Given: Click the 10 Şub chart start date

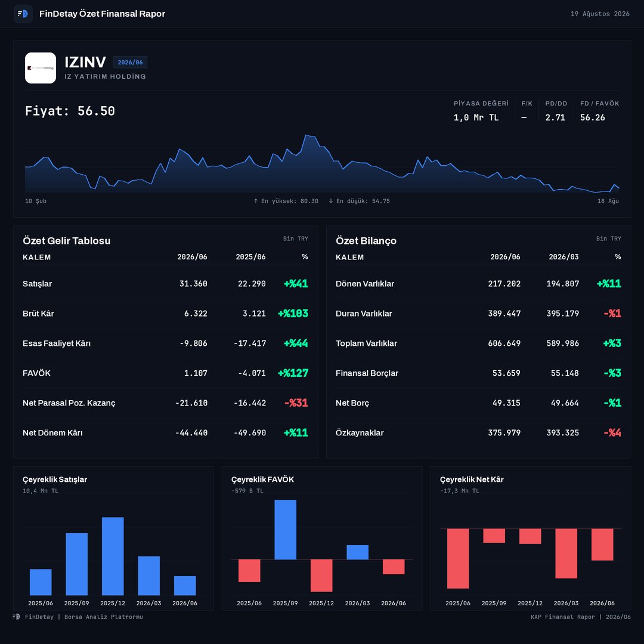Looking at the screenshot, I should point(36,201).
